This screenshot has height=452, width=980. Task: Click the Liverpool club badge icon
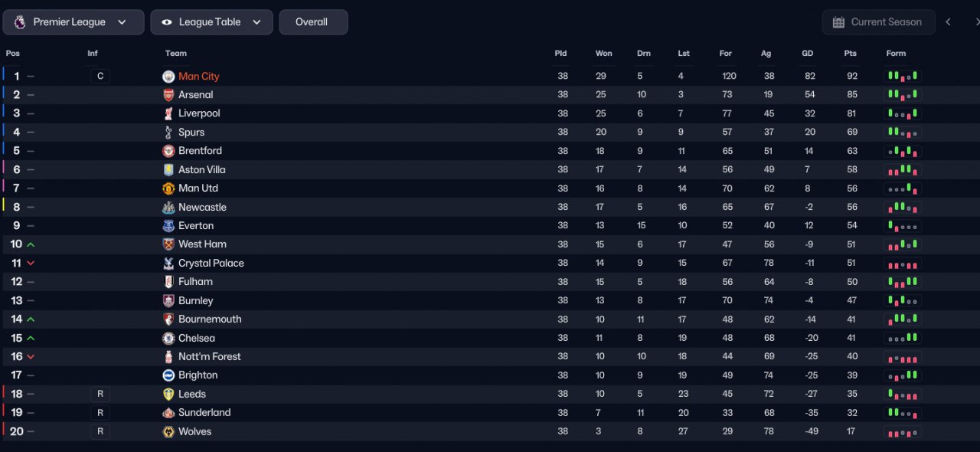point(168,113)
